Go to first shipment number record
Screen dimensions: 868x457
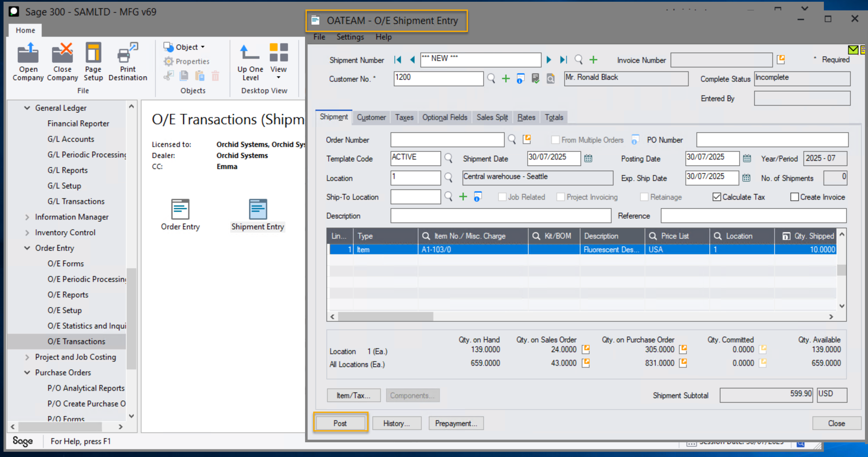[398, 60]
